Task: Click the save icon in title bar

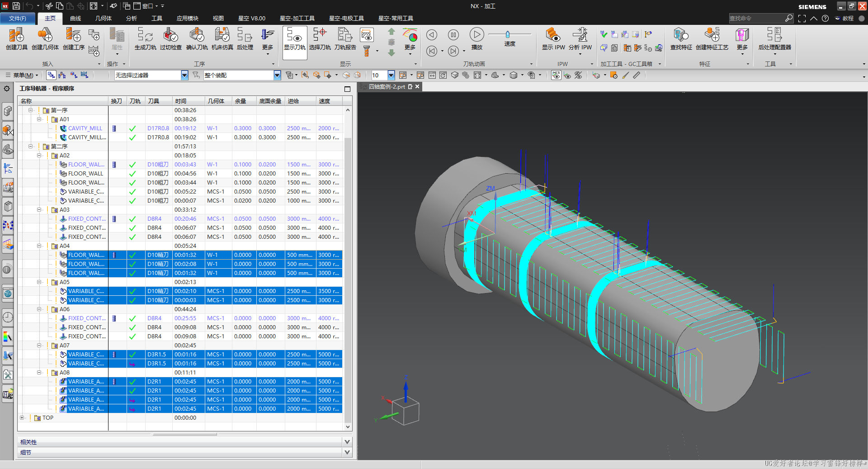Action: coord(16,6)
